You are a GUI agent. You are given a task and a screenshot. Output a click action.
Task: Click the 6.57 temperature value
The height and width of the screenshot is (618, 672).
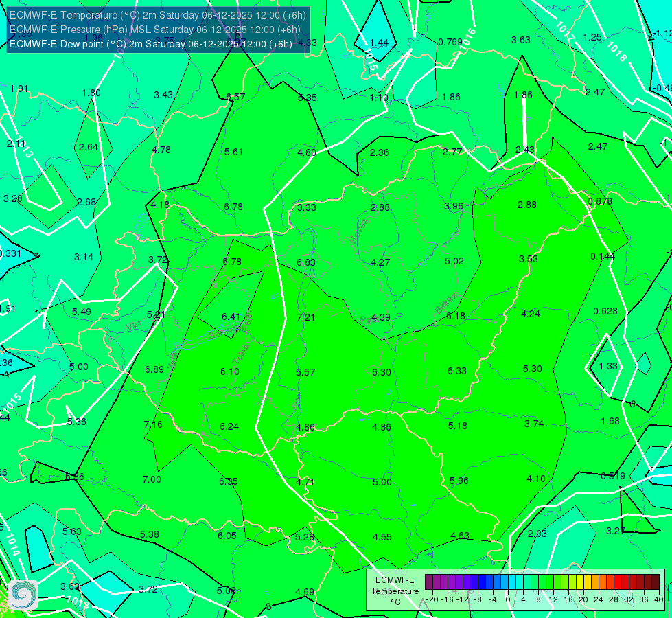[235, 98]
